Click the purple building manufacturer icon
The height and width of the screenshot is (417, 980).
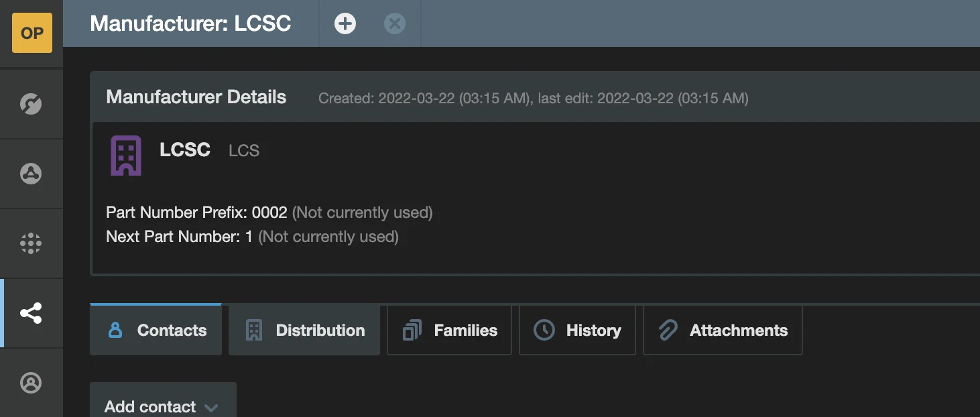click(x=126, y=156)
